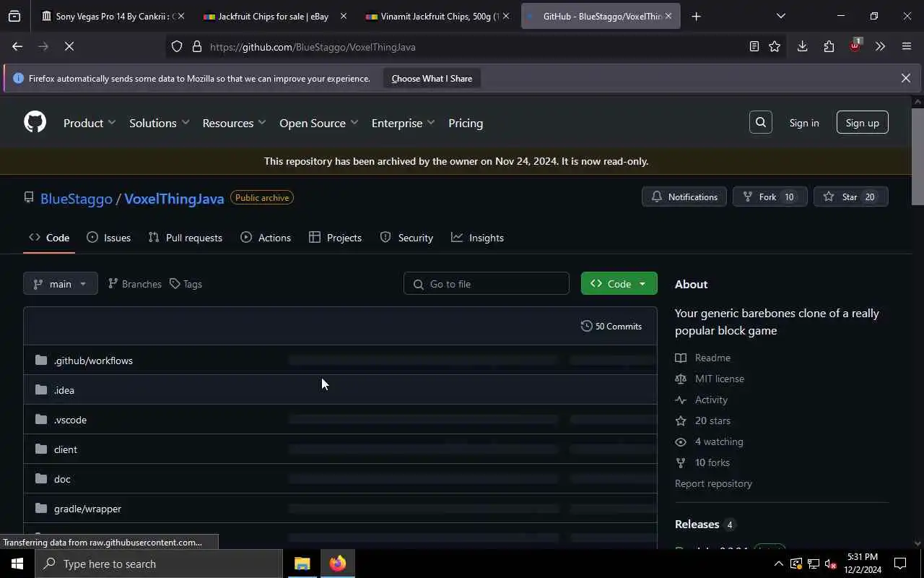Go back with the back arrow
The height and width of the screenshot is (578, 924).
(17, 47)
